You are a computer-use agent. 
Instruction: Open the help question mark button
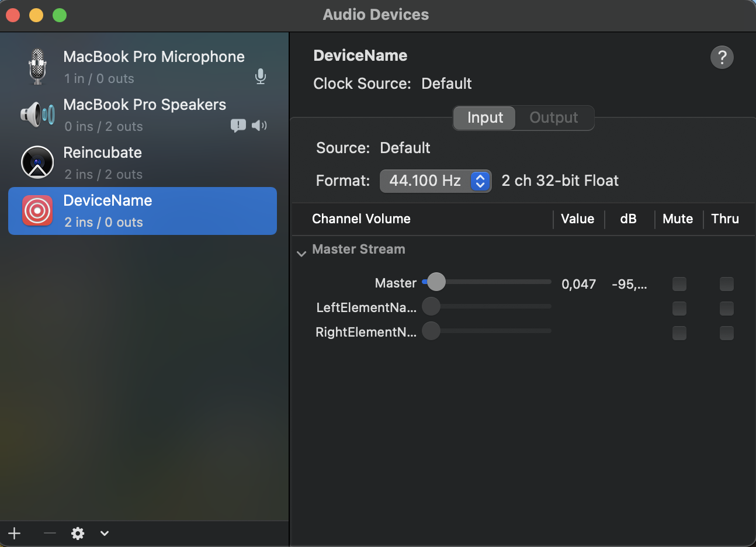722,57
